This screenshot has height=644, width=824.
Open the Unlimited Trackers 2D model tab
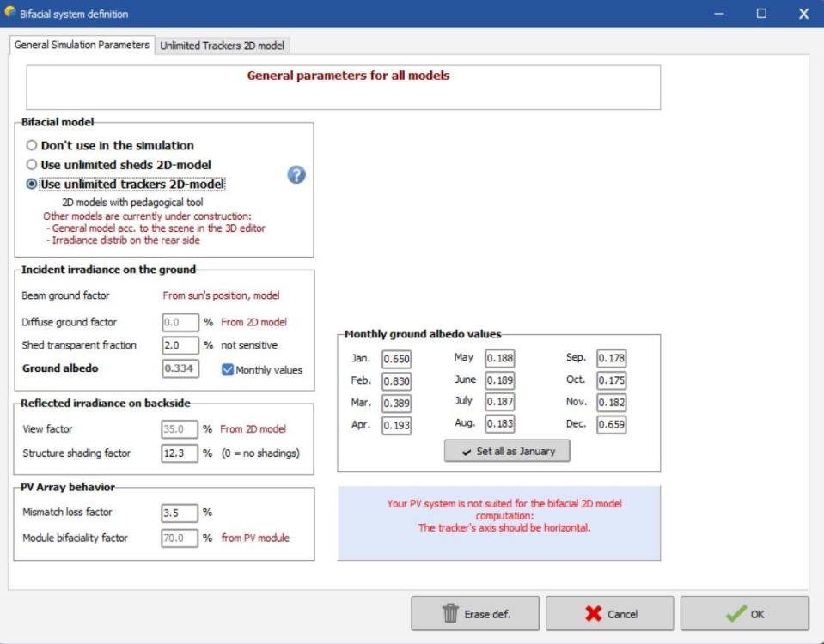(x=222, y=46)
